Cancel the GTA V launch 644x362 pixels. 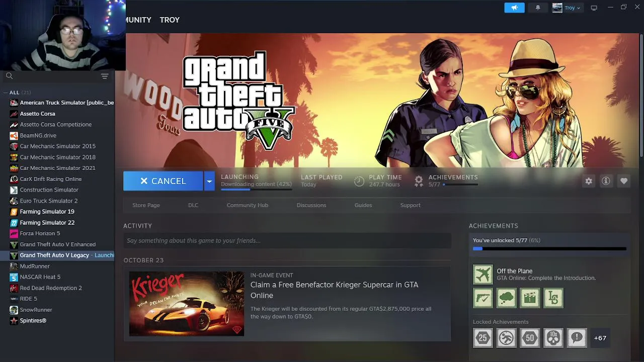(x=163, y=181)
